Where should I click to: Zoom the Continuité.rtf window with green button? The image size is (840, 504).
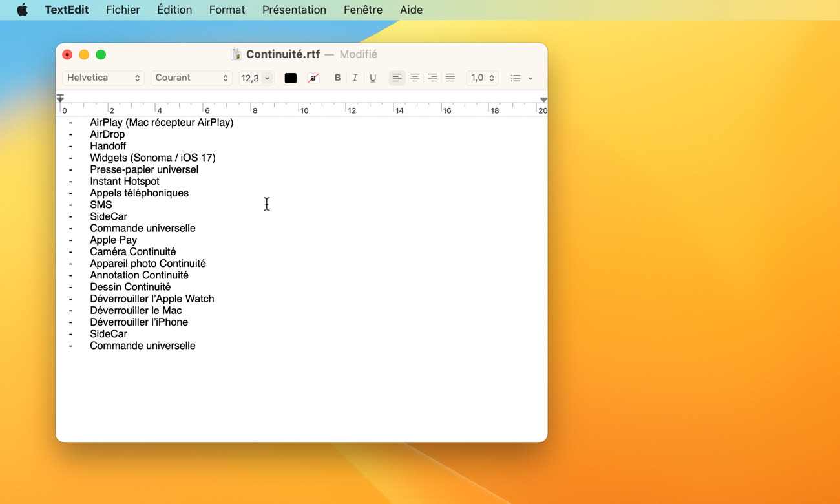(x=101, y=55)
